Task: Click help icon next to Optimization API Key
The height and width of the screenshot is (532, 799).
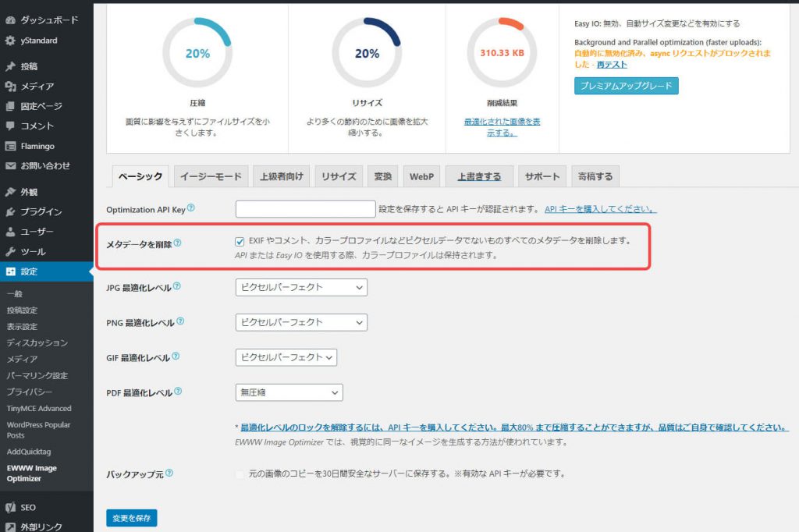Action: point(191,208)
